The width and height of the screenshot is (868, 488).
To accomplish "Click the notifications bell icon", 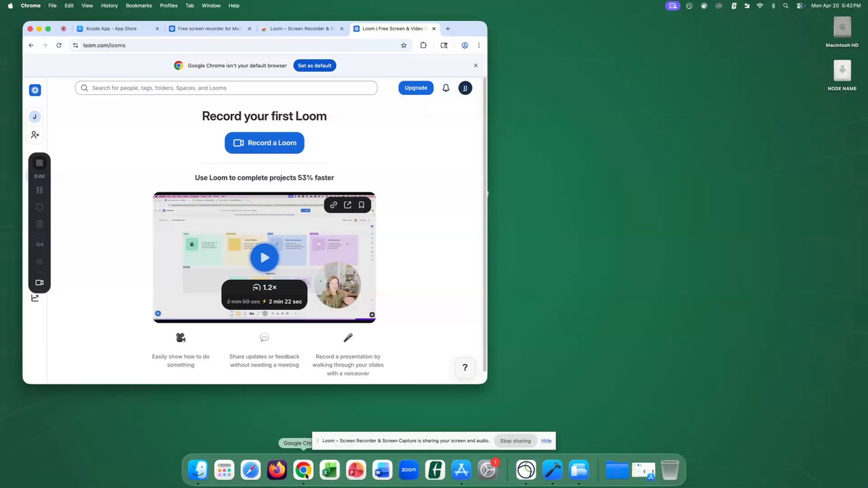I will point(446,88).
